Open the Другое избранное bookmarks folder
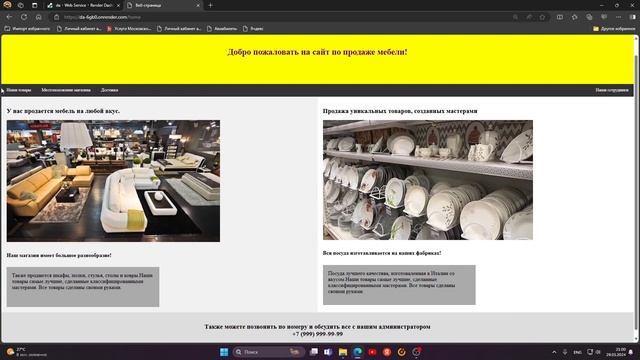Image resolution: width=640 pixels, height=360 pixels. tap(614, 29)
